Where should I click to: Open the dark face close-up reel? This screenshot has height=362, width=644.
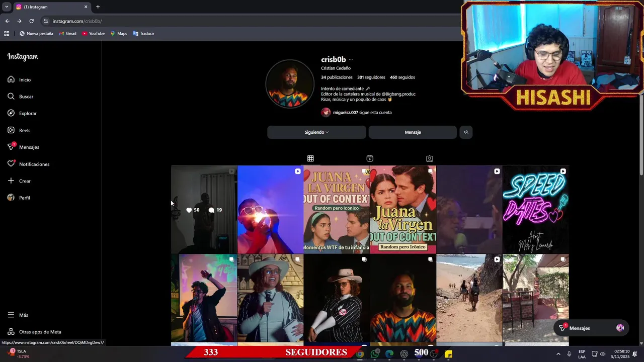(469, 210)
